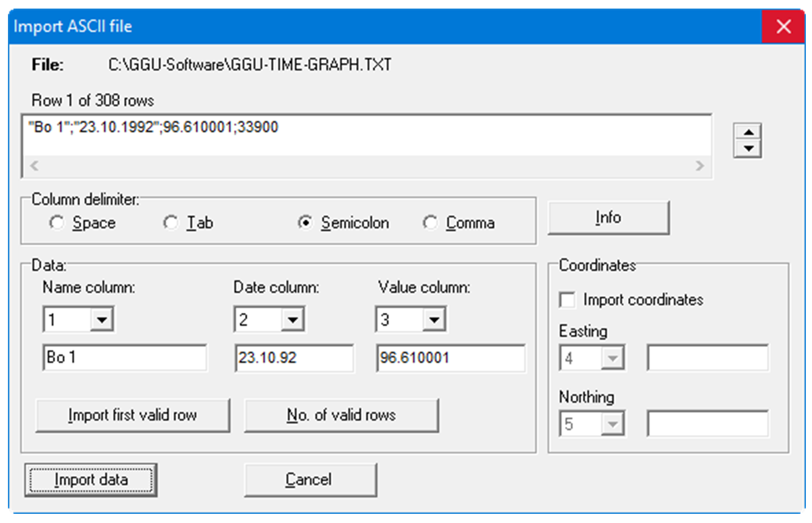Screen dimensions: 812x523
Task: Enable the Import coordinates checkbox
Action: [568, 300]
